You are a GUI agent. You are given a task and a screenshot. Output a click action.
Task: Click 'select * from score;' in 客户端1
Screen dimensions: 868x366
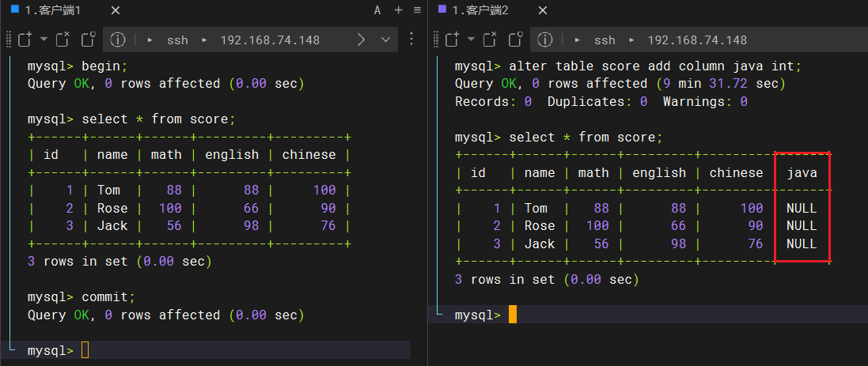coord(159,119)
